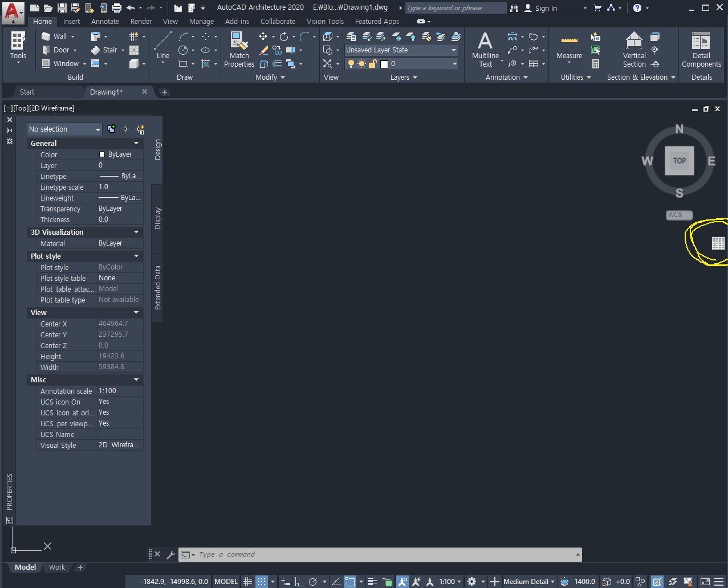The image size is (728, 588).
Task: Switch to the Render ribbon tab
Action: pyautogui.click(x=141, y=21)
